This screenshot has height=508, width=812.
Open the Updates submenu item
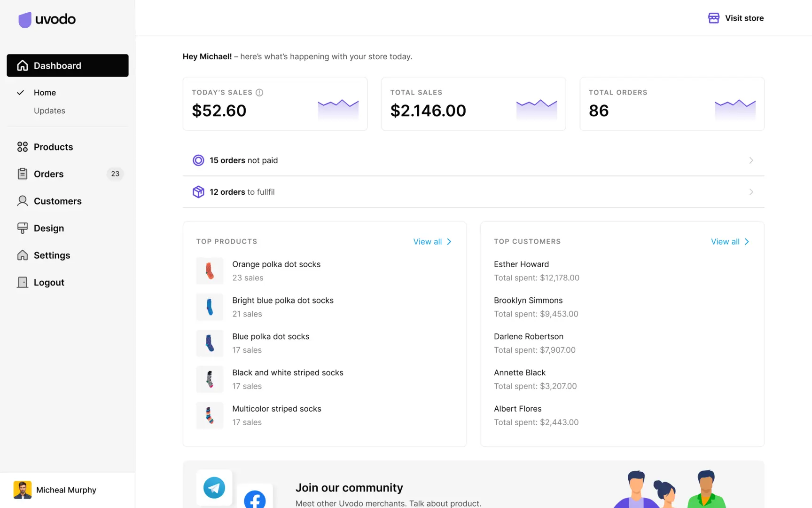click(49, 111)
